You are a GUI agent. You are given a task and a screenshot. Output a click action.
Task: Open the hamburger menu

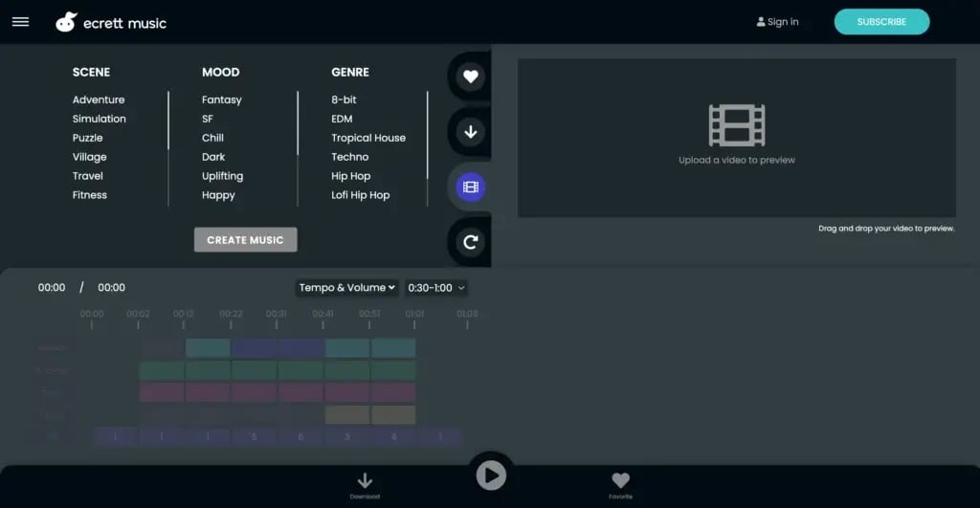pyautogui.click(x=20, y=22)
